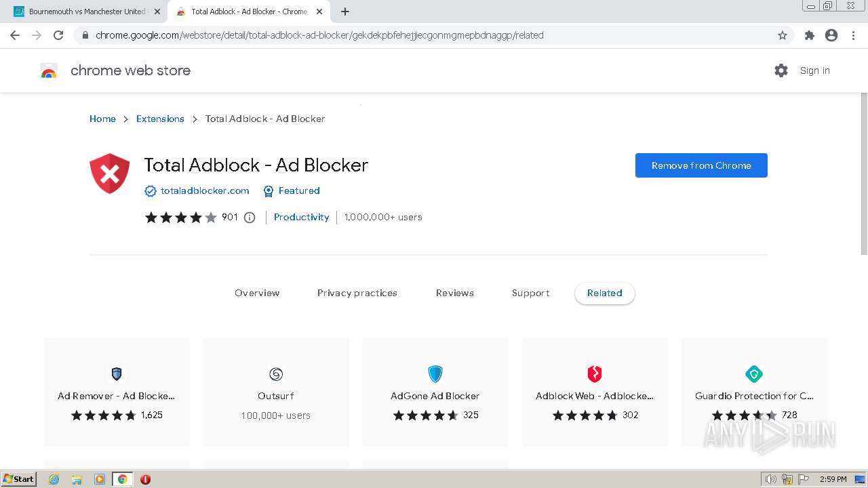Click the address bar URL
This screenshot has height=488, width=868.
(x=319, y=35)
